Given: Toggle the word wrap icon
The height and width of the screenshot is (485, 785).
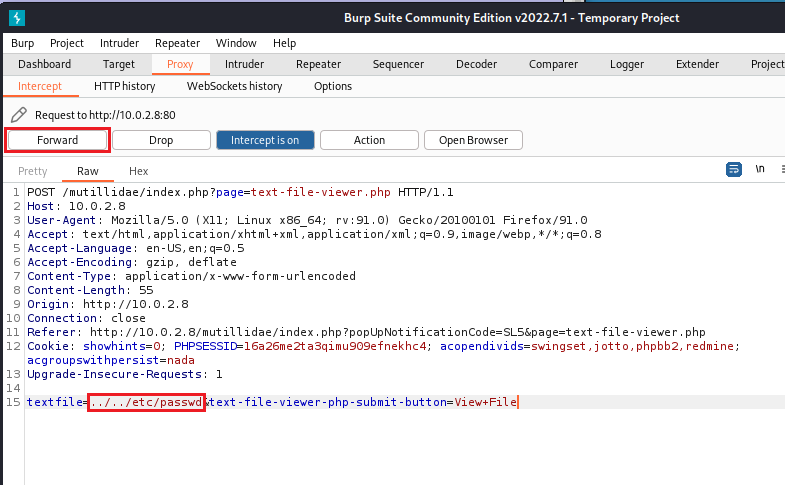Looking at the screenshot, I should [x=733, y=169].
